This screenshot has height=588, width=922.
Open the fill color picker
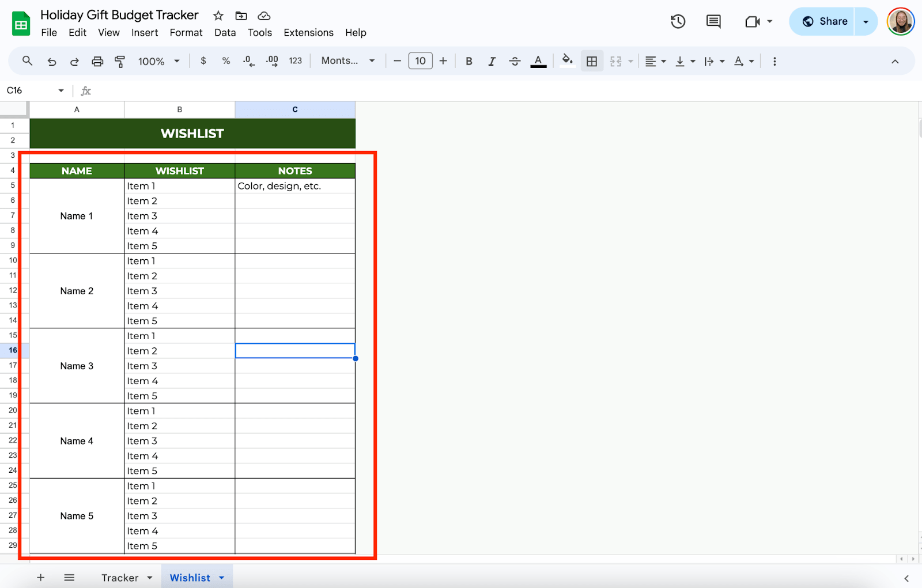click(568, 61)
